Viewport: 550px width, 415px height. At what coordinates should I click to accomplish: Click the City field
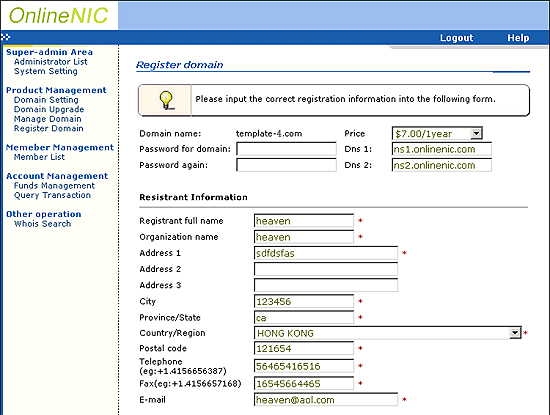304,301
